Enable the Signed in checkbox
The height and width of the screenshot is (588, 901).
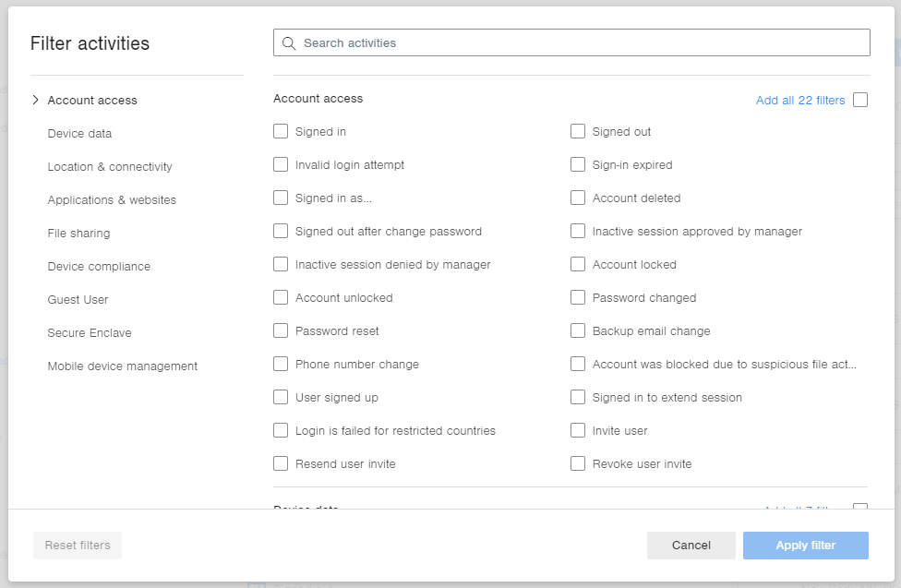(281, 132)
